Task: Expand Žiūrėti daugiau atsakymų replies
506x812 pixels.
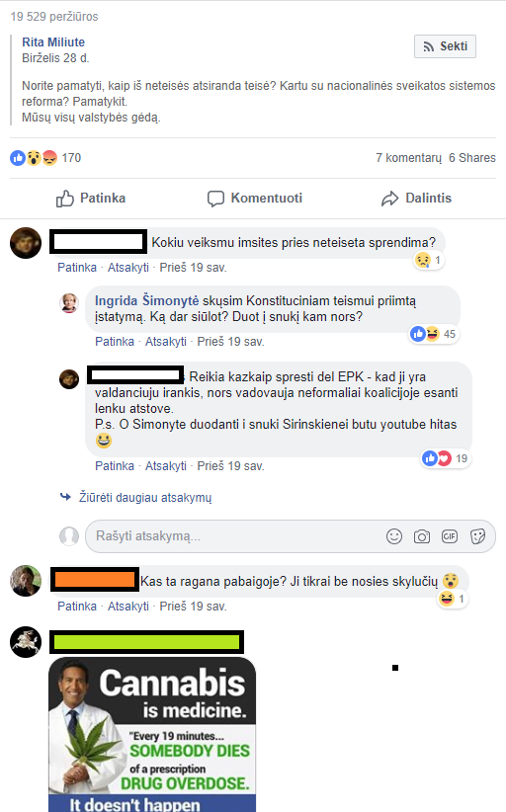Action: click(x=145, y=498)
